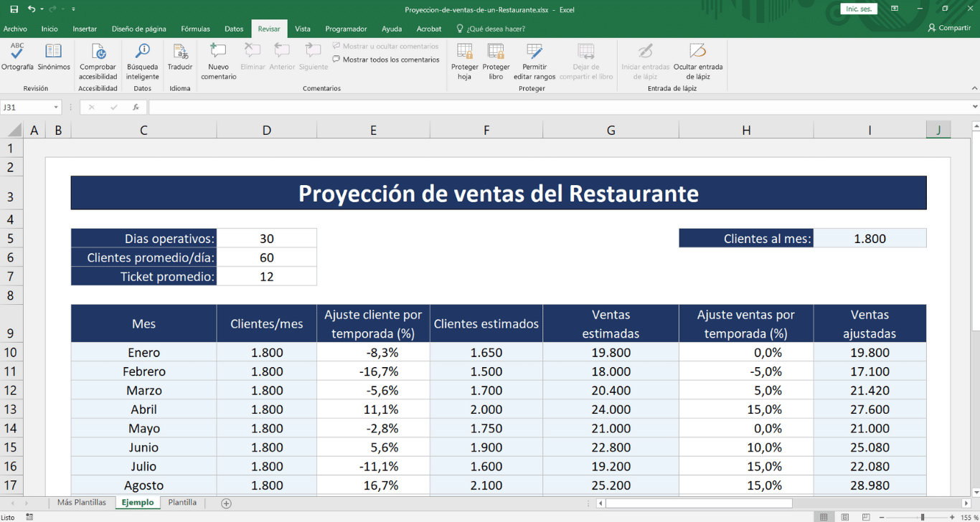Viewport: 980px width, 522px height.
Task: Switch to the Plantilla sheet tab
Action: point(182,503)
